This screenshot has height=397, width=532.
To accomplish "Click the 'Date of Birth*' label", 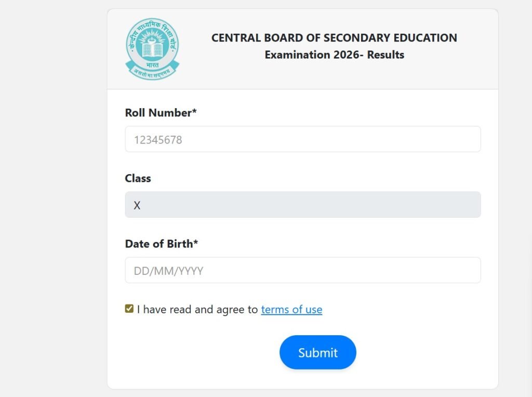I will coord(162,244).
